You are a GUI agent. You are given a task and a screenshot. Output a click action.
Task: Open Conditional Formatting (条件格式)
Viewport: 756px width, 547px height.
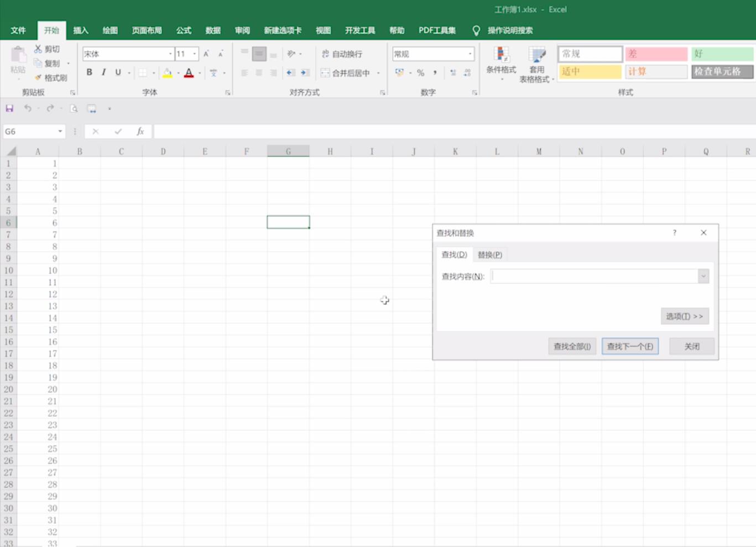(501, 64)
